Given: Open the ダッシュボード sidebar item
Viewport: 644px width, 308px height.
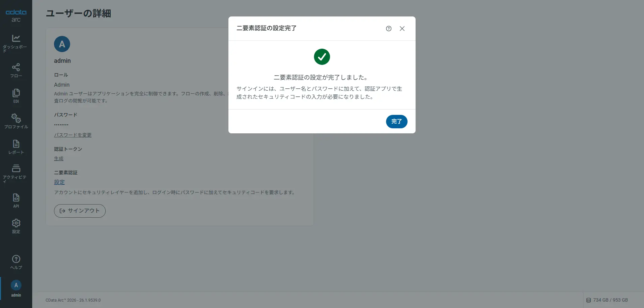Looking at the screenshot, I should tap(16, 43).
